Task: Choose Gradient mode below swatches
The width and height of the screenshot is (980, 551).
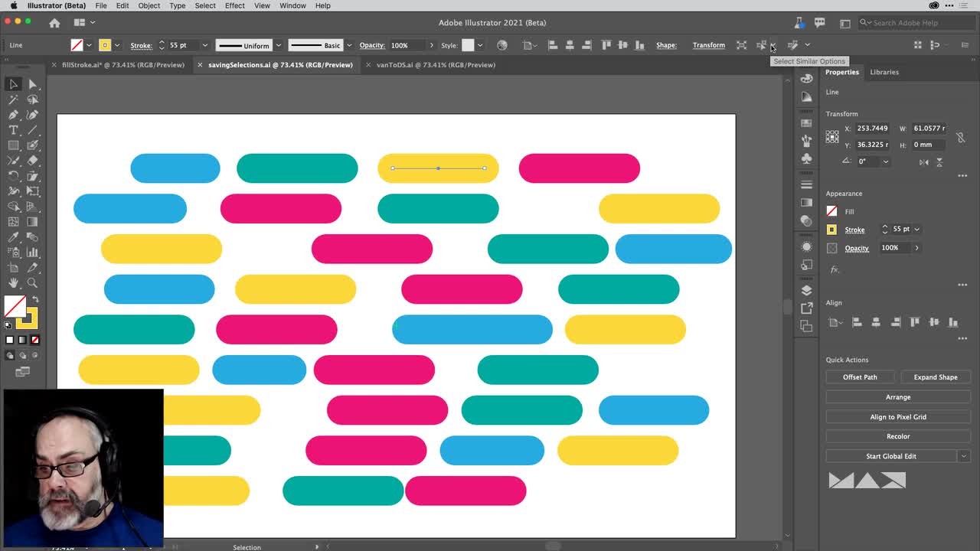Action: click(x=22, y=340)
